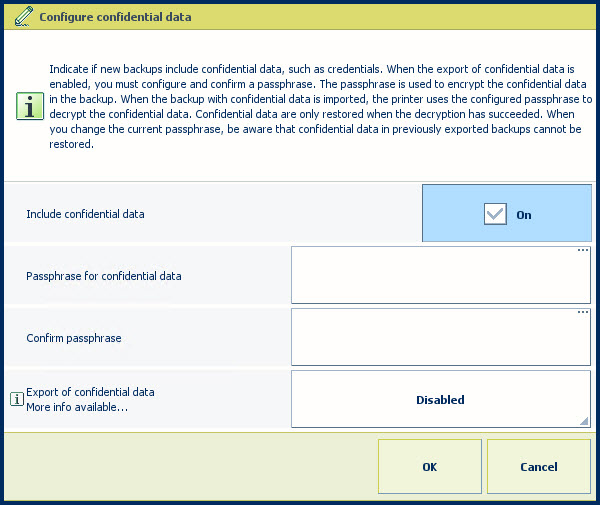Click the informational description paragraph
Image resolution: width=600 pixels, height=505 pixels.
click(321, 106)
